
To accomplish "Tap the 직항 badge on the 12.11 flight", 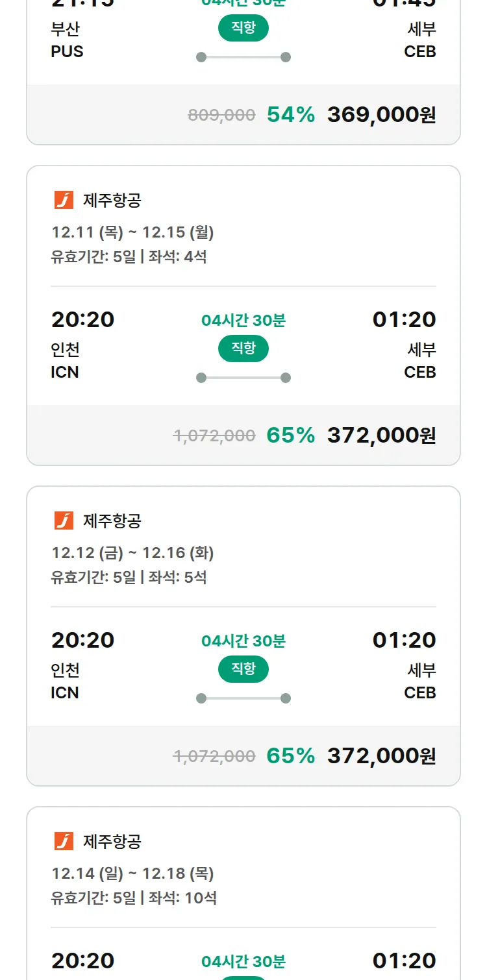I will 243,349.
